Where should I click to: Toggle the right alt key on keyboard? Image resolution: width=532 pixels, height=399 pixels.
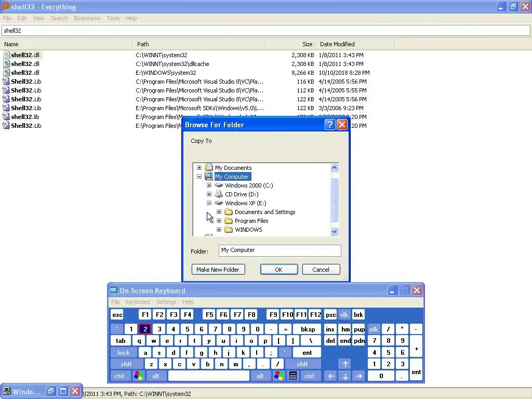(260, 376)
